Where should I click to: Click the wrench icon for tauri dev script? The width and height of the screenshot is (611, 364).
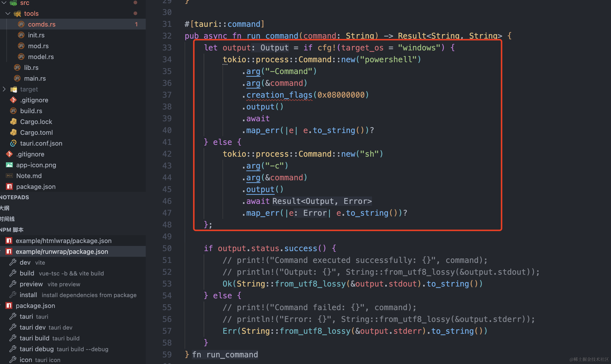point(13,327)
